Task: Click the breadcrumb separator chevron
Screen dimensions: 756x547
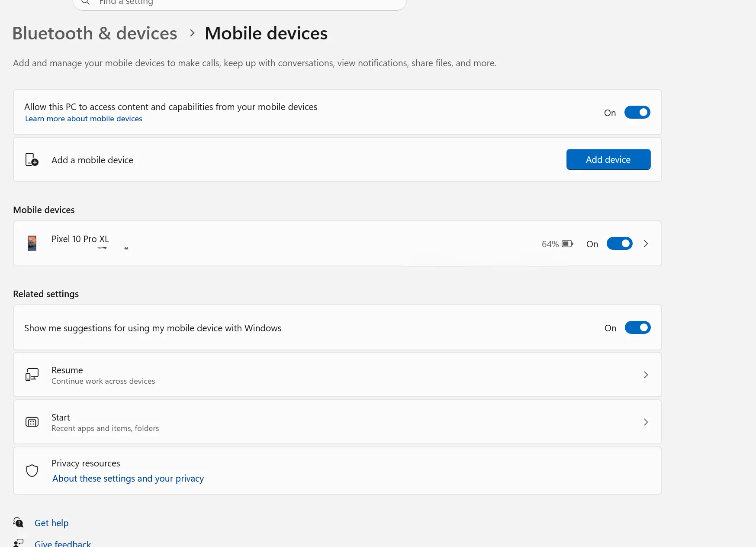Action: [x=192, y=33]
